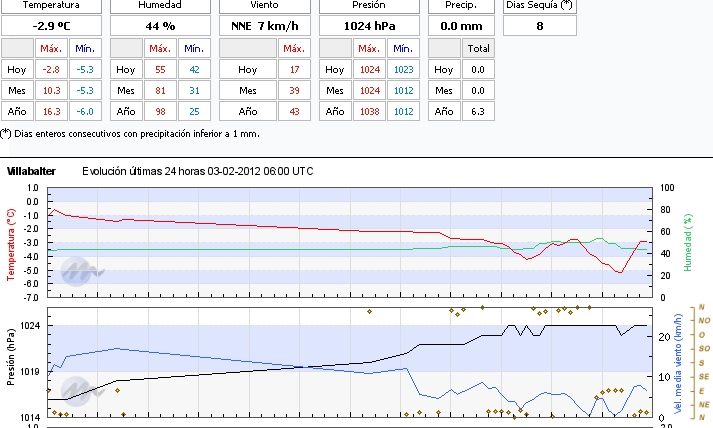Click the Humedad (%) axis label
Screen dimensions: 713x428
click(x=688, y=243)
